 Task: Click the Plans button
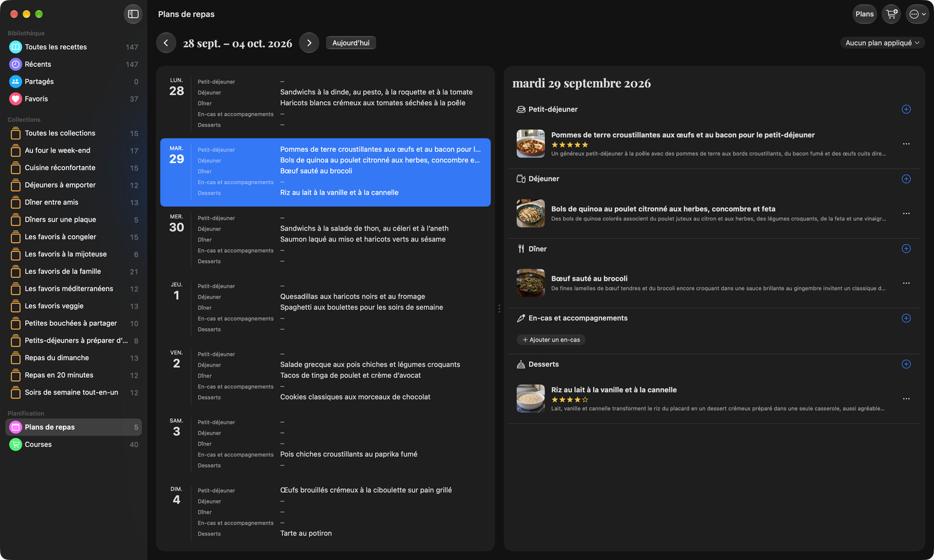click(x=864, y=14)
